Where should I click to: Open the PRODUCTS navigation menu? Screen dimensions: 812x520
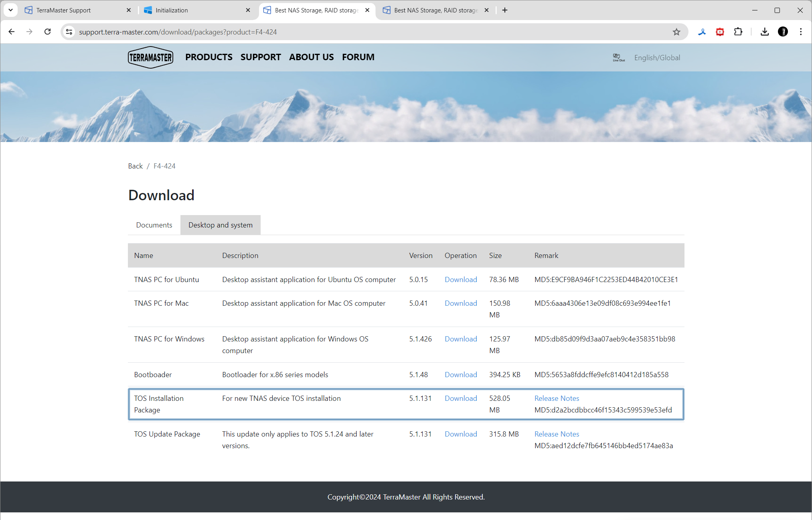(x=209, y=57)
